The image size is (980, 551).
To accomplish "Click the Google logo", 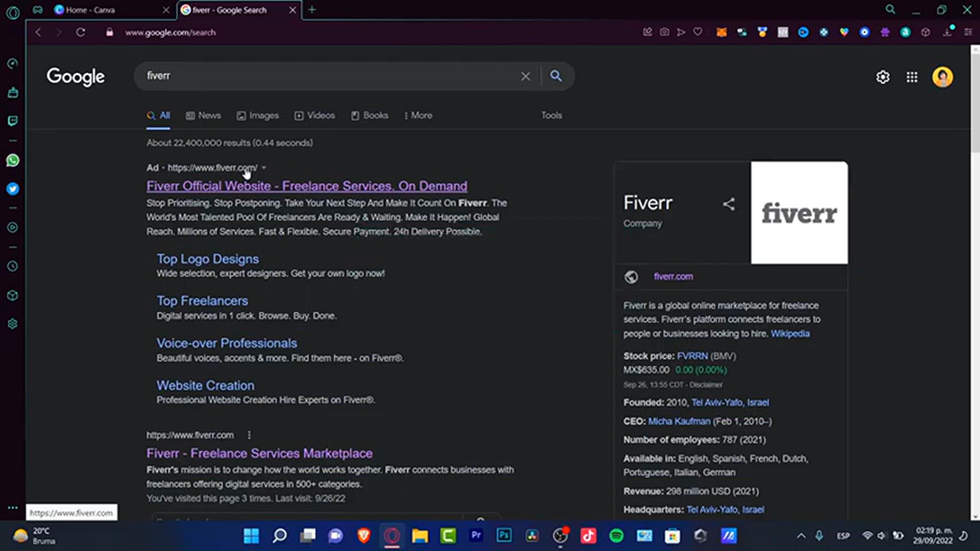I will (76, 77).
